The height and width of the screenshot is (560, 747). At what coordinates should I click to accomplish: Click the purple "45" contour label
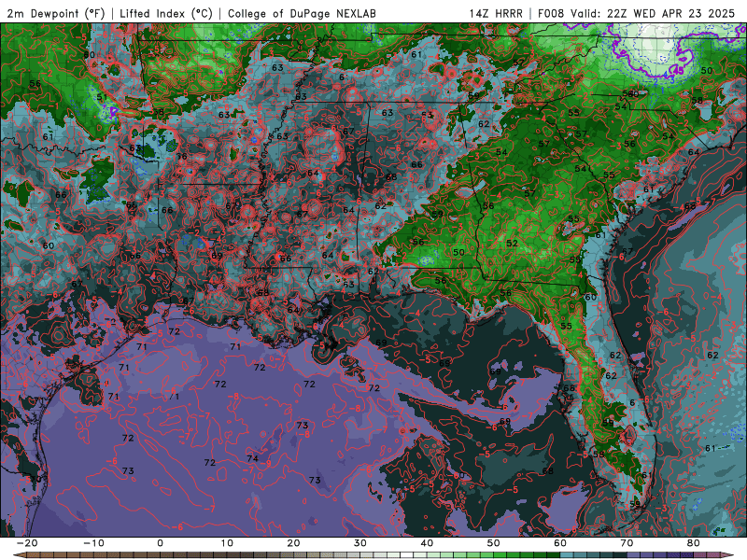679,70
